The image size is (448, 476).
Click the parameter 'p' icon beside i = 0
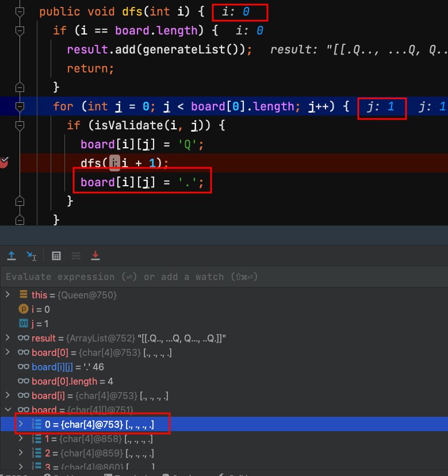[24, 309]
